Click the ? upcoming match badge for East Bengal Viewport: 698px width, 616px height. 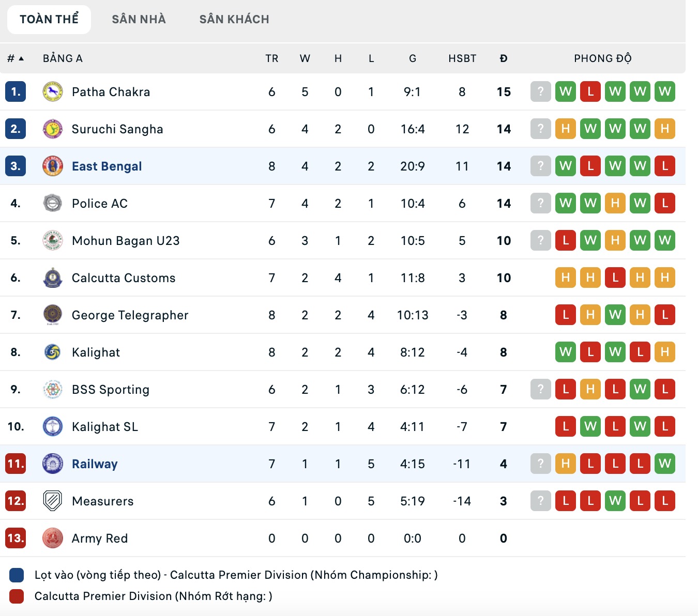click(x=540, y=166)
